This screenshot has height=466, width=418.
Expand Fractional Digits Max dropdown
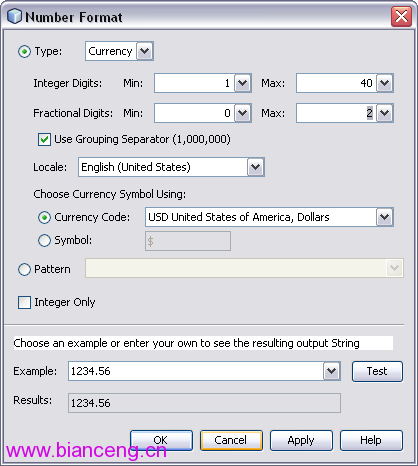[x=385, y=113]
